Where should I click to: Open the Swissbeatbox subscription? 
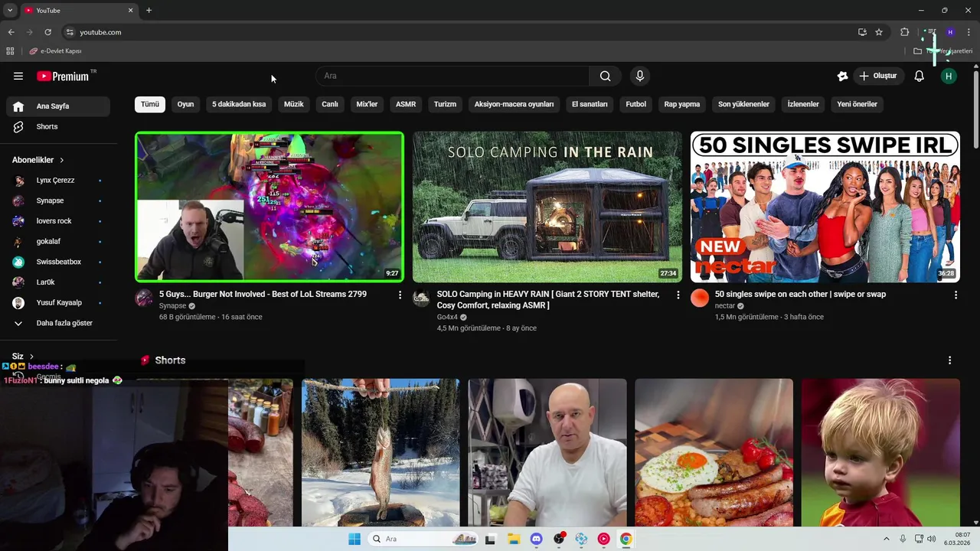(x=58, y=262)
